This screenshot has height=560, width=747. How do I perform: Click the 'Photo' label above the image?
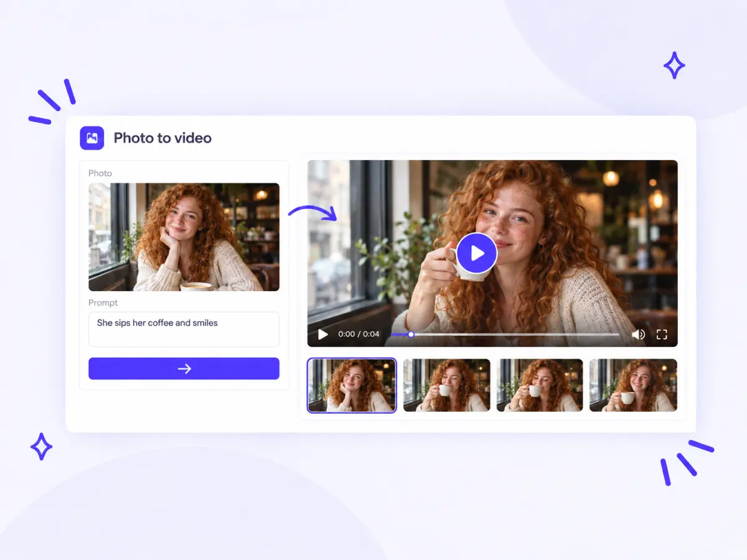[x=100, y=173]
